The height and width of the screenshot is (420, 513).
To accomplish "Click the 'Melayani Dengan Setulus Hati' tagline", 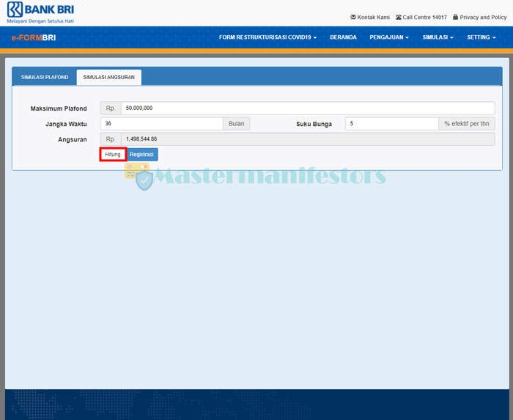I will [40, 21].
